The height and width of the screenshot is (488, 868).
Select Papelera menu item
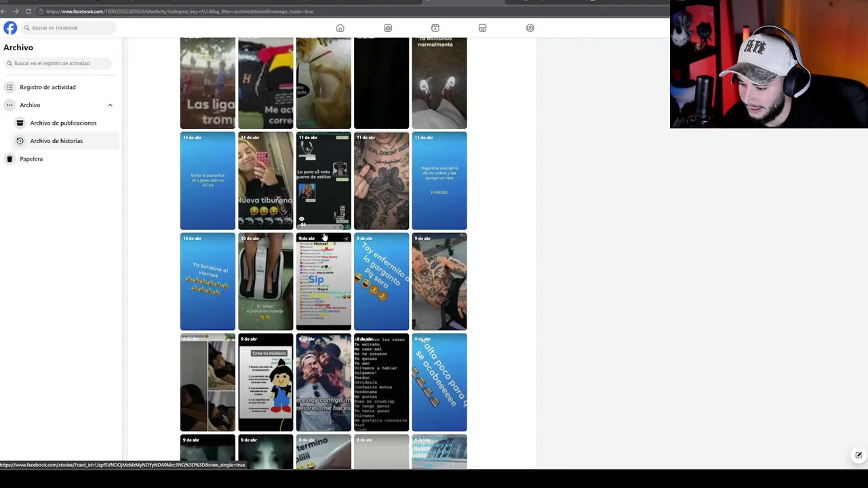[60, 159]
